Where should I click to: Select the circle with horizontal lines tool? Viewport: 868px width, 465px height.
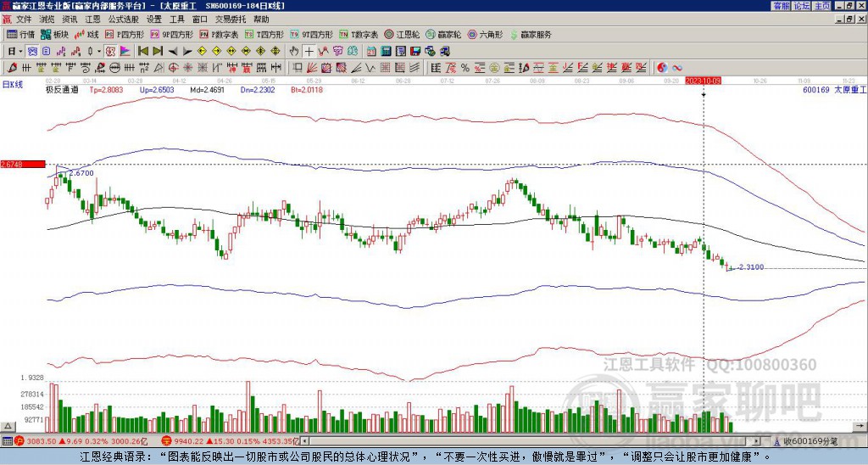coord(114,68)
